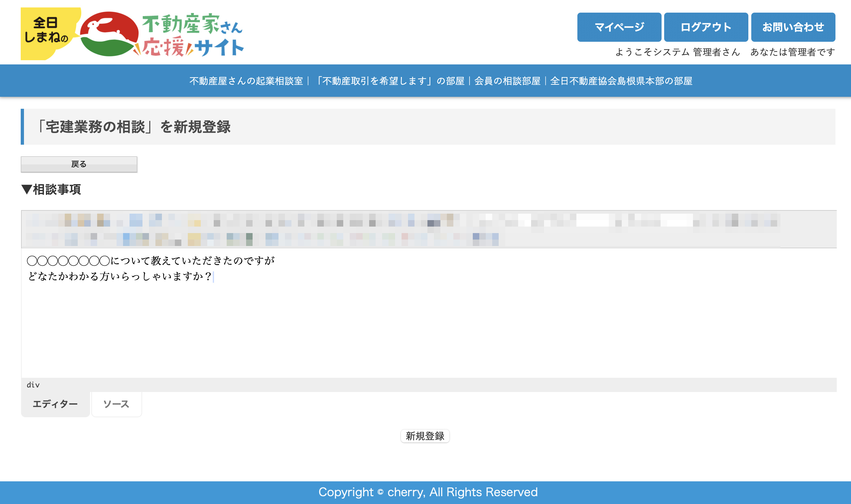Switch to the エディター tab
The width and height of the screenshot is (851, 504).
point(55,404)
